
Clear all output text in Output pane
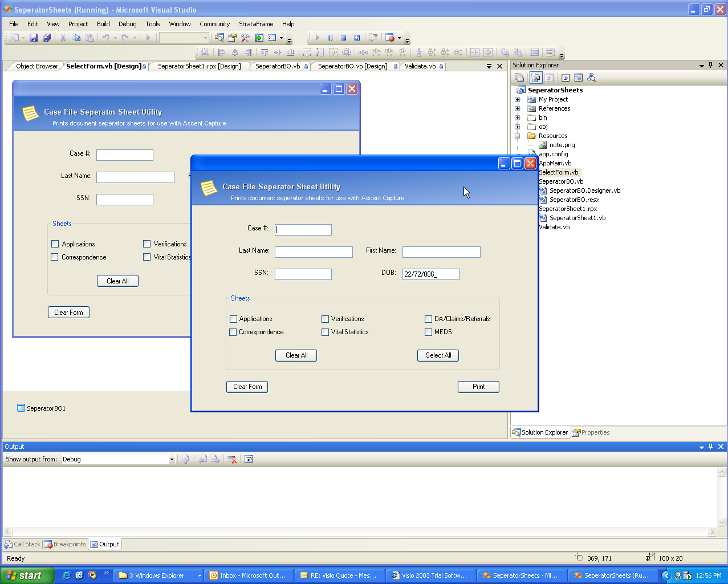click(x=231, y=459)
